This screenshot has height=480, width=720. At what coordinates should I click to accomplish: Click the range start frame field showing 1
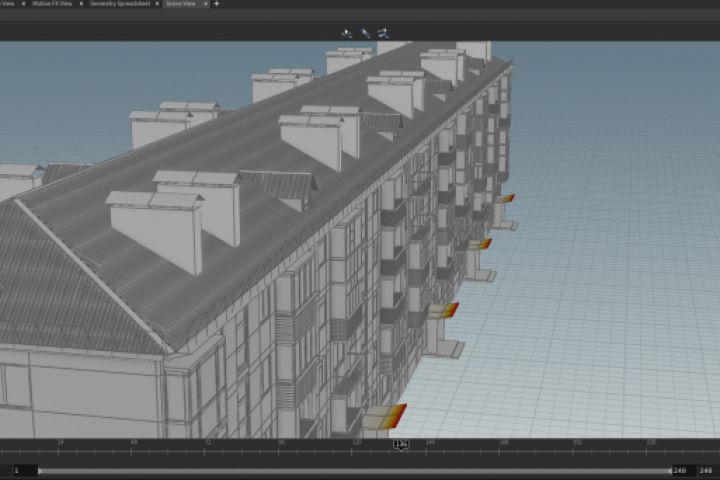pyautogui.click(x=18, y=470)
